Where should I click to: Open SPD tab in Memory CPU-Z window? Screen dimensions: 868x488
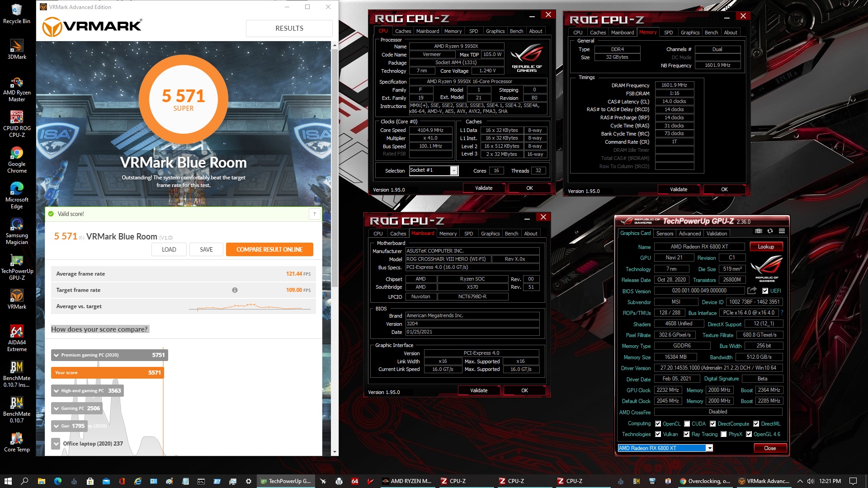coord(668,33)
